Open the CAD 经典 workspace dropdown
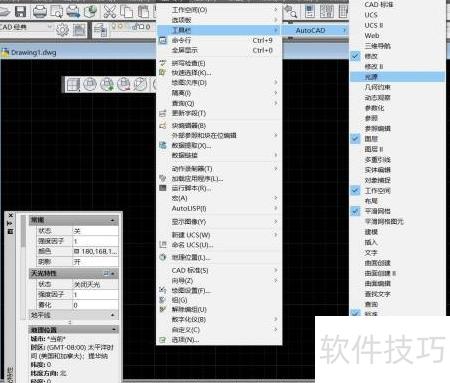 [x=27, y=27]
